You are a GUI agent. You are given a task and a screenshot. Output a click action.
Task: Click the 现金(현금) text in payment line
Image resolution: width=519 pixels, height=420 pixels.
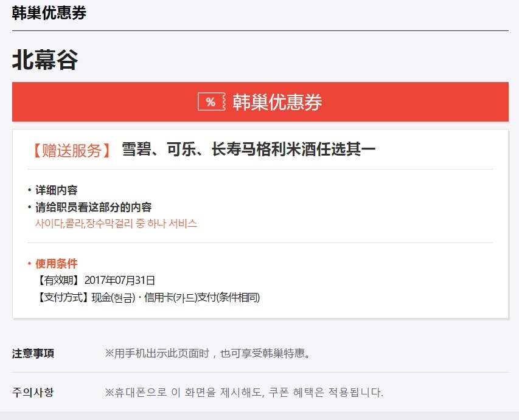point(114,297)
